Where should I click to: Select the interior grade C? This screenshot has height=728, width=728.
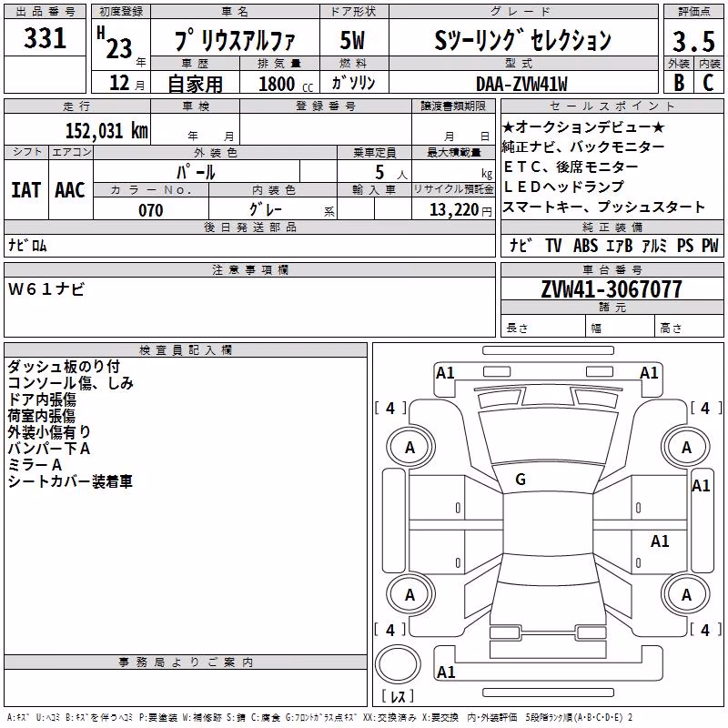coord(708,83)
